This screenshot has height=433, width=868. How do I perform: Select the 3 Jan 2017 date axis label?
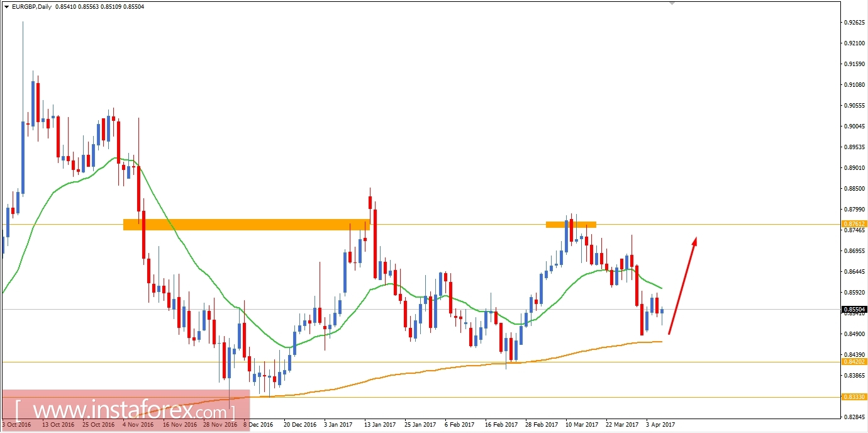click(338, 425)
